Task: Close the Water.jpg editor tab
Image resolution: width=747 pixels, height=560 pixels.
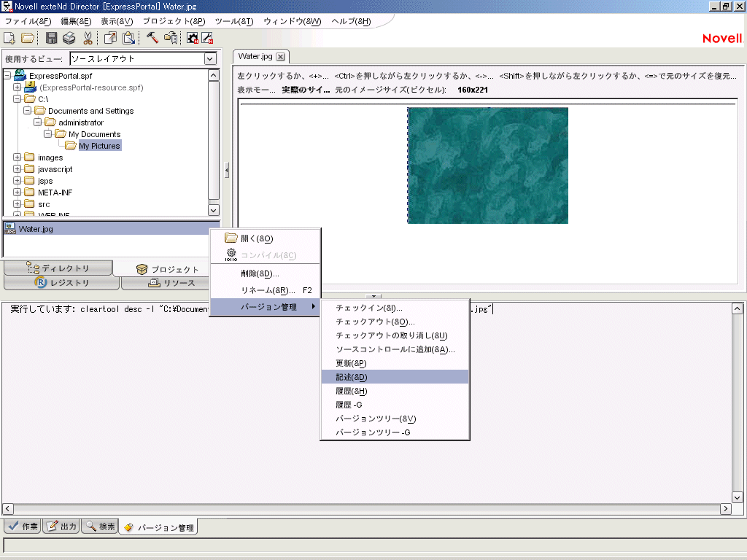Action: coord(281,57)
